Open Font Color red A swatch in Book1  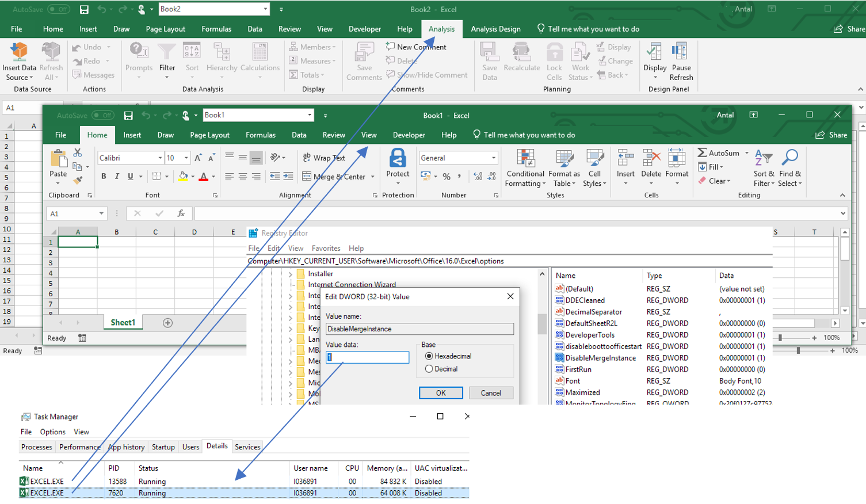click(203, 177)
